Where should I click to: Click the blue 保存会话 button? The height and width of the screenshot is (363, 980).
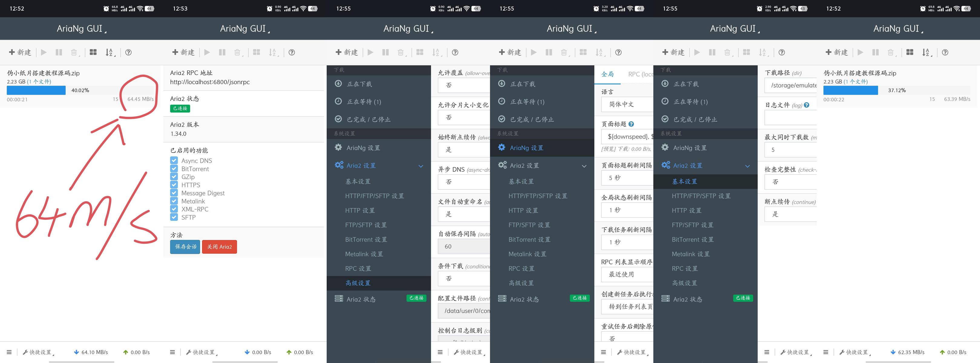185,247
